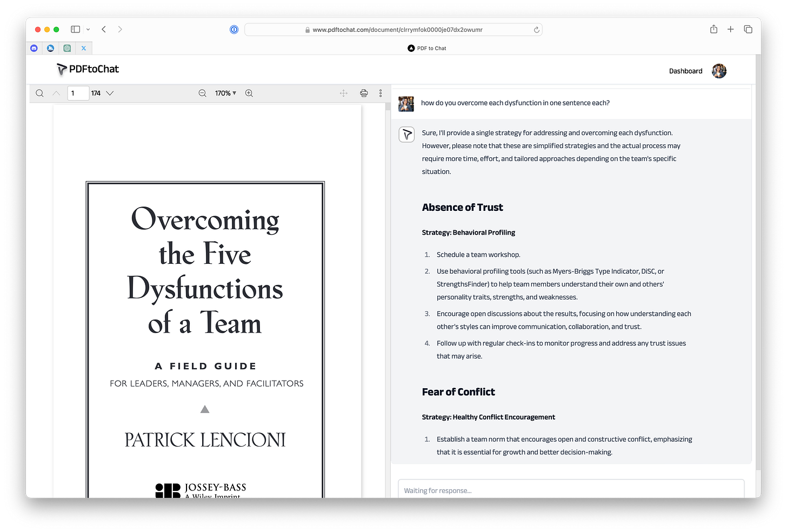This screenshot has width=787, height=532.
Task: Select the pdftochat.com address bar
Action: coord(393,30)
